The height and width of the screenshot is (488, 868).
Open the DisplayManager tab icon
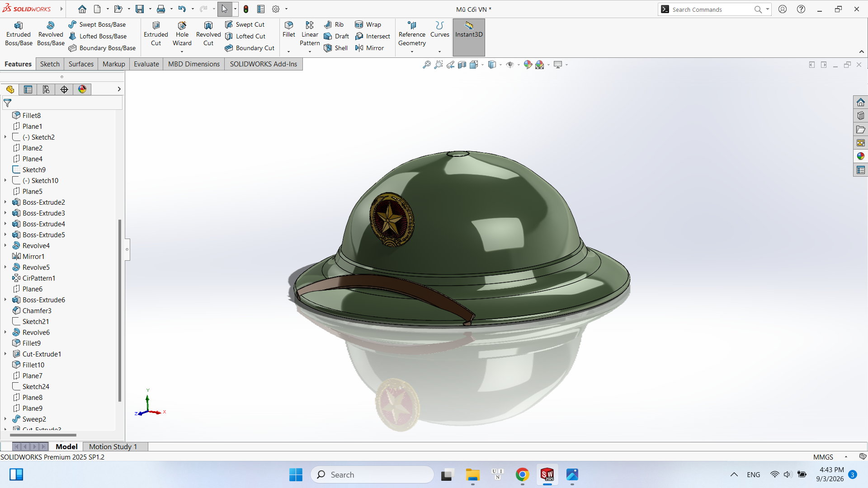click(82, 89)
